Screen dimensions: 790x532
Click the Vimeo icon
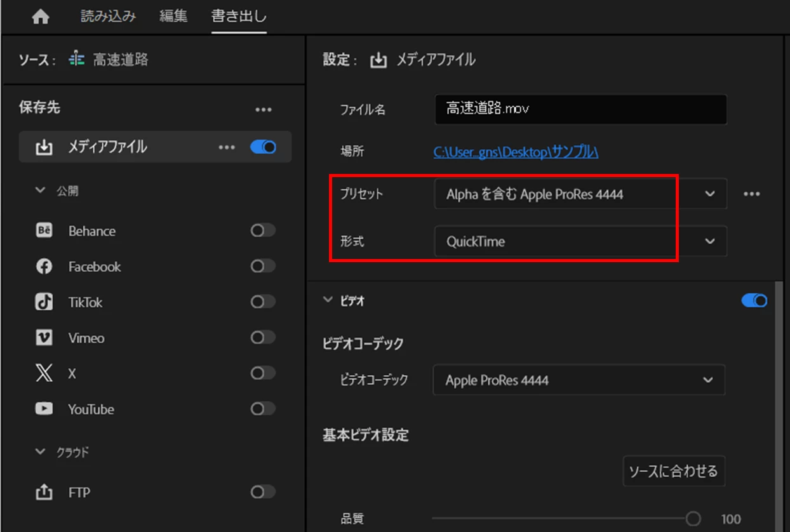pos(44,338)
